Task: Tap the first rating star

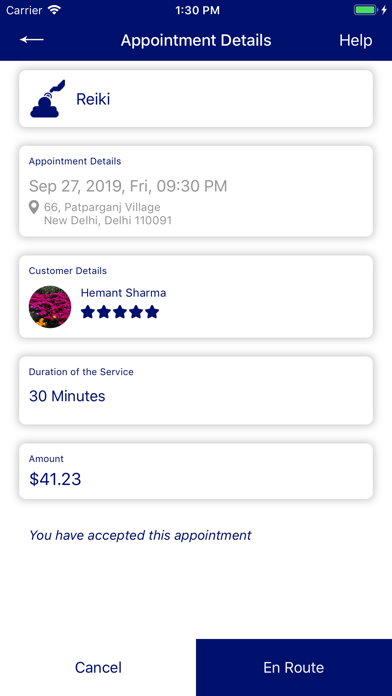Action: (88, 312)
